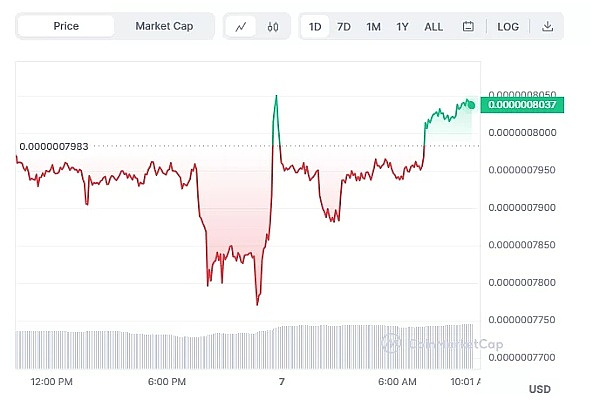Image resolution: width=600 pixels, height=413 pixels.
Task: Switch to line chart view
Action: [241, 27]
